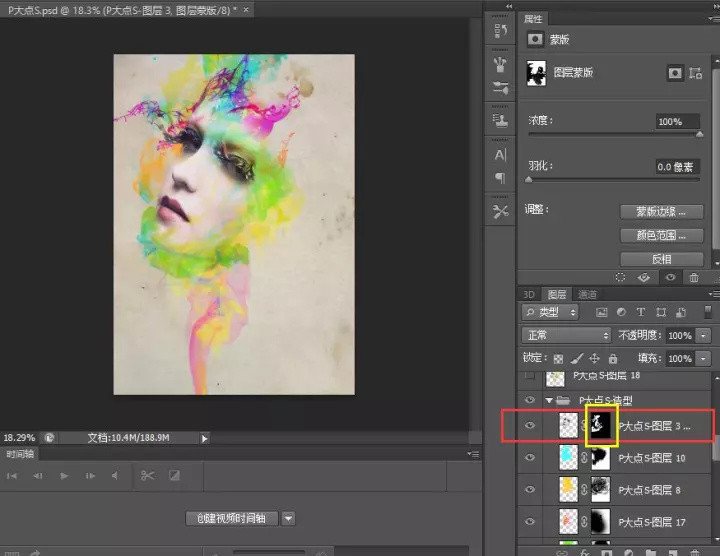Click the 羽化 feather slider handle
720x556 pixels.
[x=529, y=180]
